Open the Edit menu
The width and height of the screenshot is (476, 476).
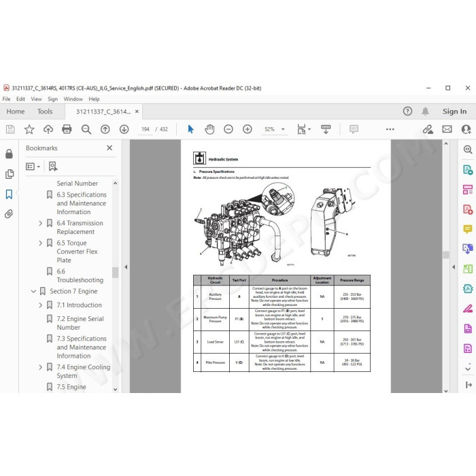pyautogui.click(x=20, y=99)
